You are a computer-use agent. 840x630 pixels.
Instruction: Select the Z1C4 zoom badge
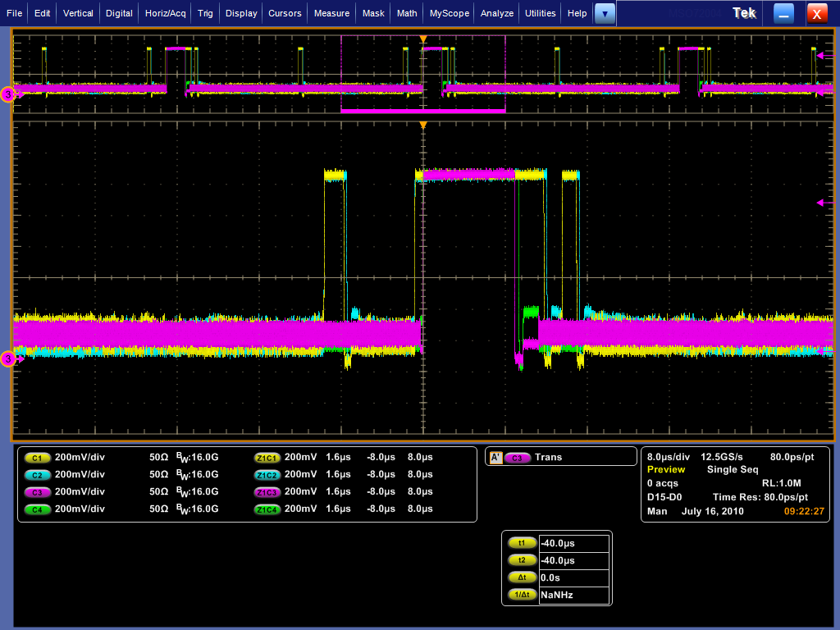(x=267, y=509)
